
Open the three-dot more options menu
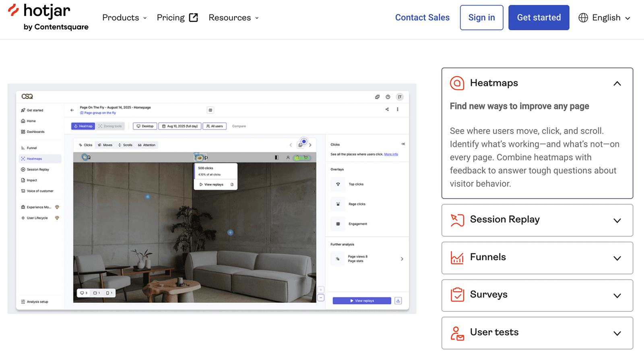pos(398,109)
